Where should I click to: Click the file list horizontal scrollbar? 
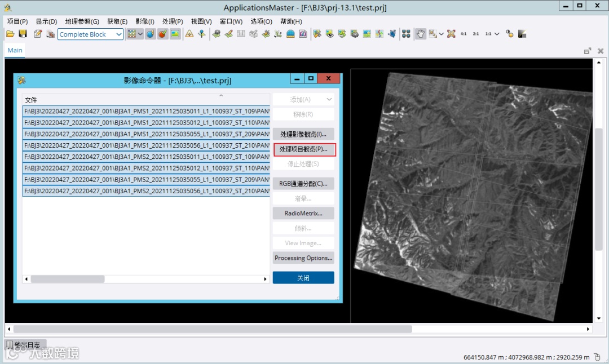[x=68, y=279]
